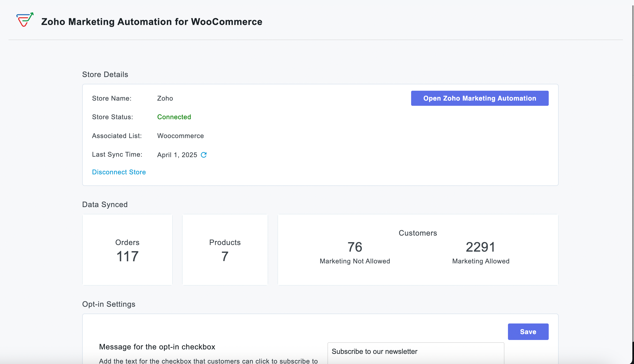The height and width of the screenshot is (364, 634).
Task: Save the opt-in settings
Action: (x=528, y=332)
